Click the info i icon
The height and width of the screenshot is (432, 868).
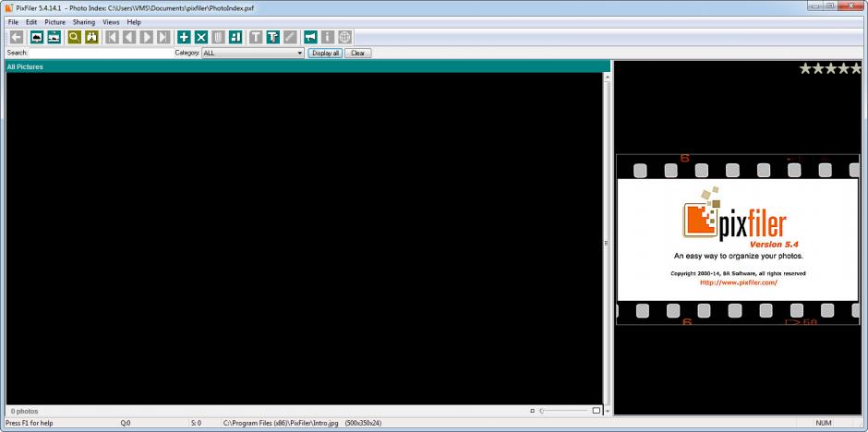[x=328, y=37]
